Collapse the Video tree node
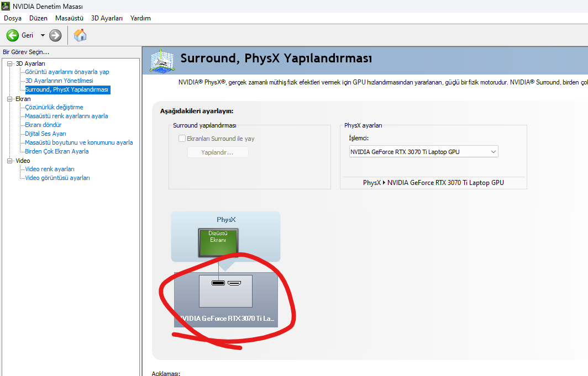Image resolution: width=588 pixels, height=376 pixels. 10,161
